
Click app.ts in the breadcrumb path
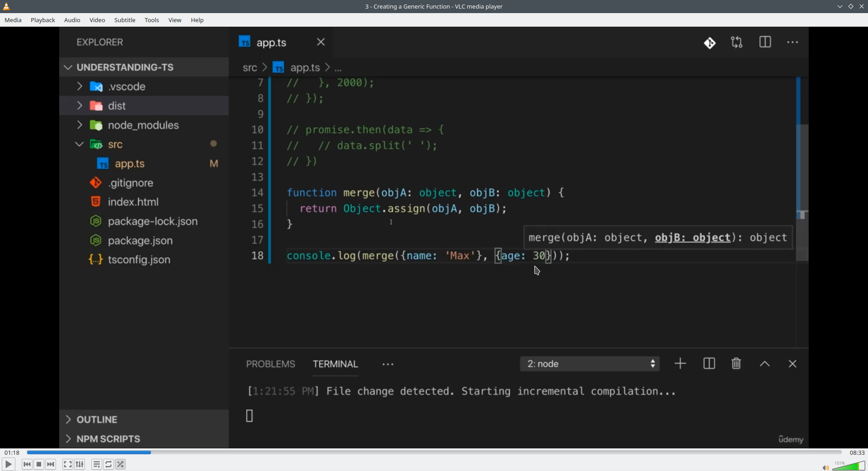tap(305, 68)
